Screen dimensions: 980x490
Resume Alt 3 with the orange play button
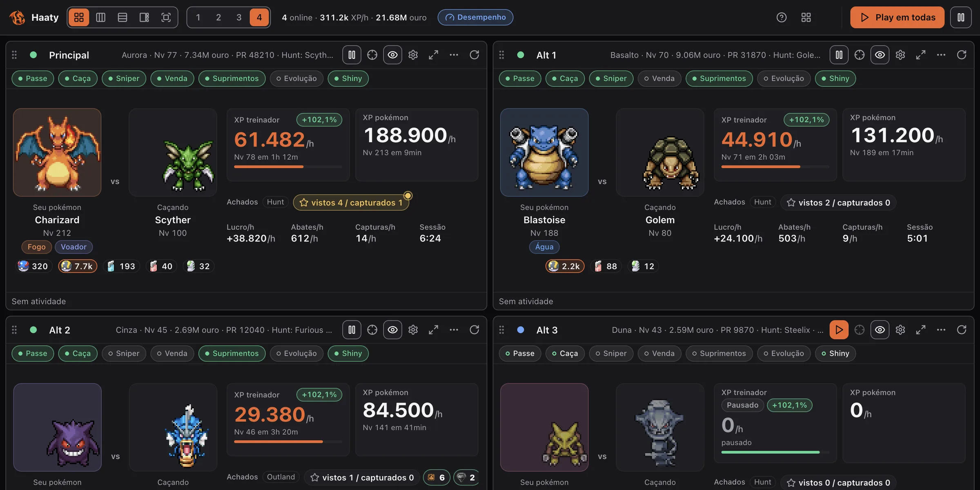(839, 330)
